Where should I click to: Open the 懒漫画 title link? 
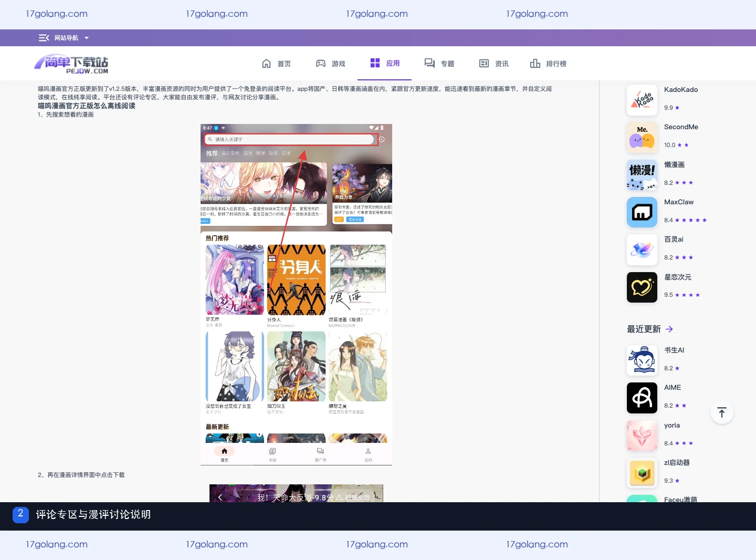click(674, 165)
